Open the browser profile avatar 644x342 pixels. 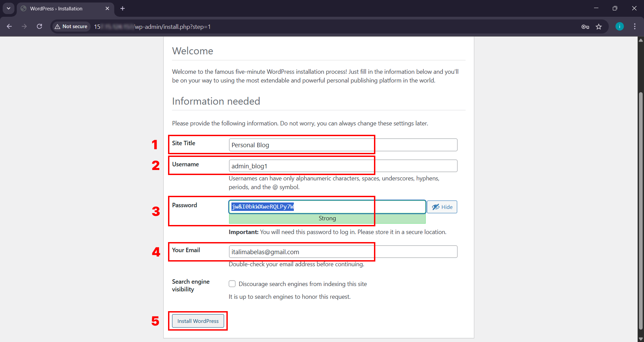click(x=620, y=26)
